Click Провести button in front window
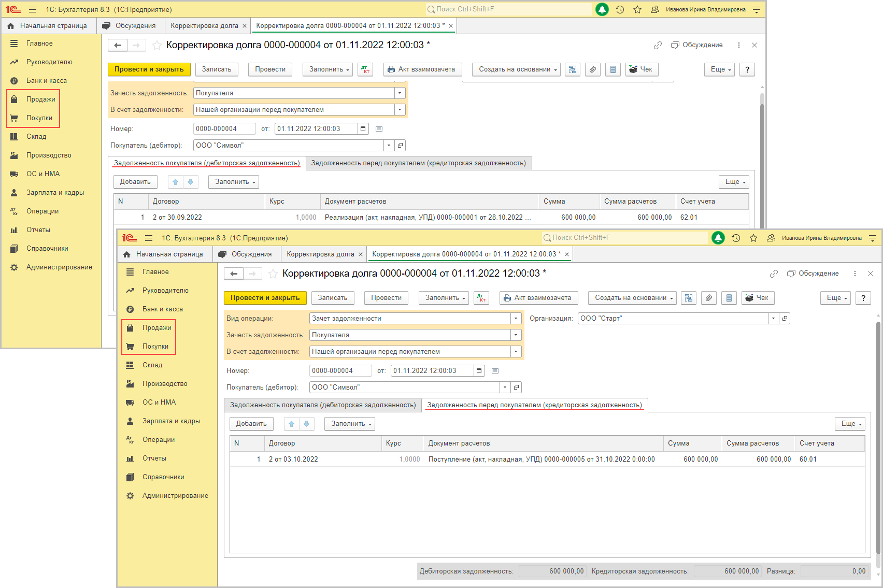Screen dimensions: 883x588 click(387, 298)
